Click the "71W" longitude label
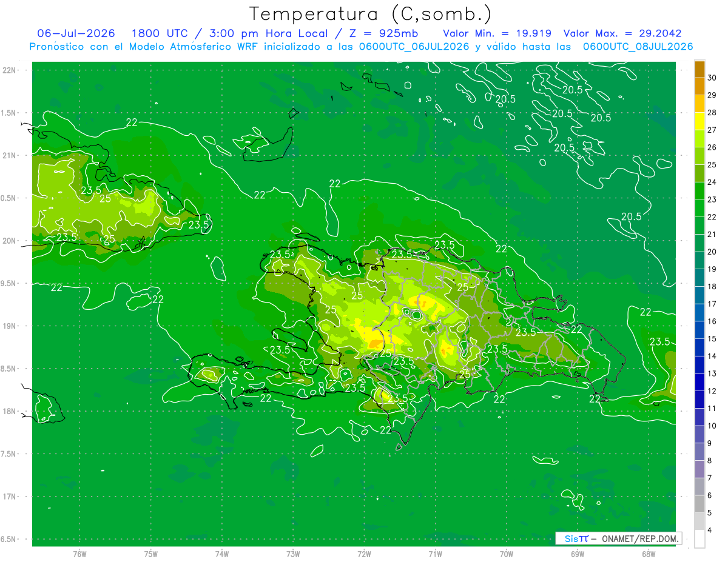 tap(435, 554)
